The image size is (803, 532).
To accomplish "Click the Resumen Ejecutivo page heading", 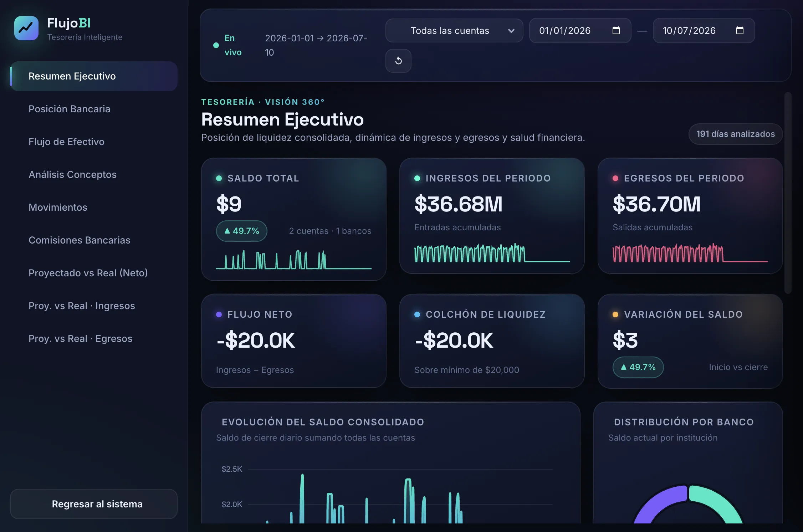I will 282,119.
